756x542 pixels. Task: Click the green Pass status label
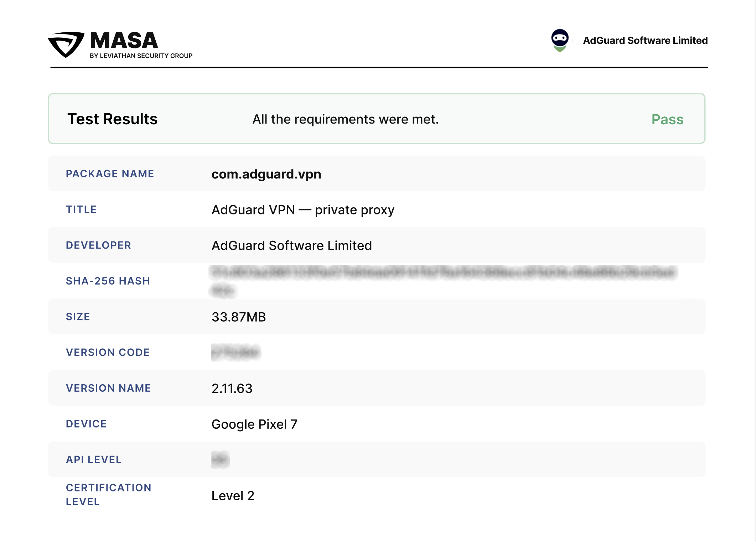(667, 119)
